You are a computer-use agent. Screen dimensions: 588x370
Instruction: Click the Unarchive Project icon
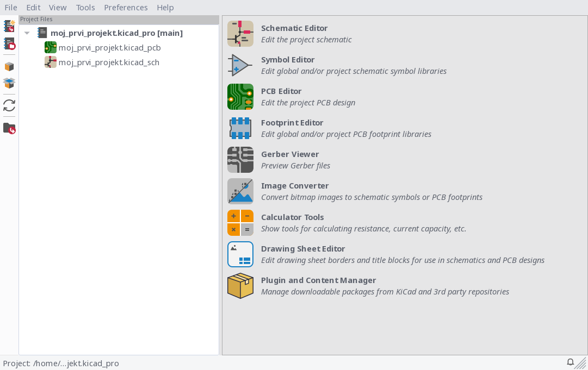(x=9, y=83)
